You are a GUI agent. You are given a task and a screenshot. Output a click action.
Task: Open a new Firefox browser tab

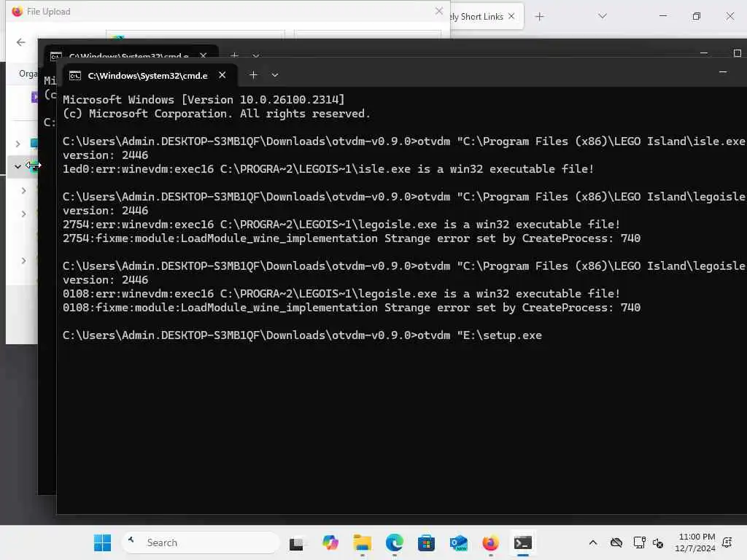539,17
